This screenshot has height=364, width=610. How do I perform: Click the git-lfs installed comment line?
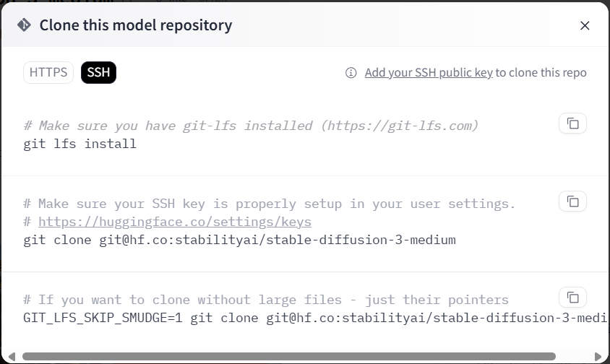pos(251,126)
